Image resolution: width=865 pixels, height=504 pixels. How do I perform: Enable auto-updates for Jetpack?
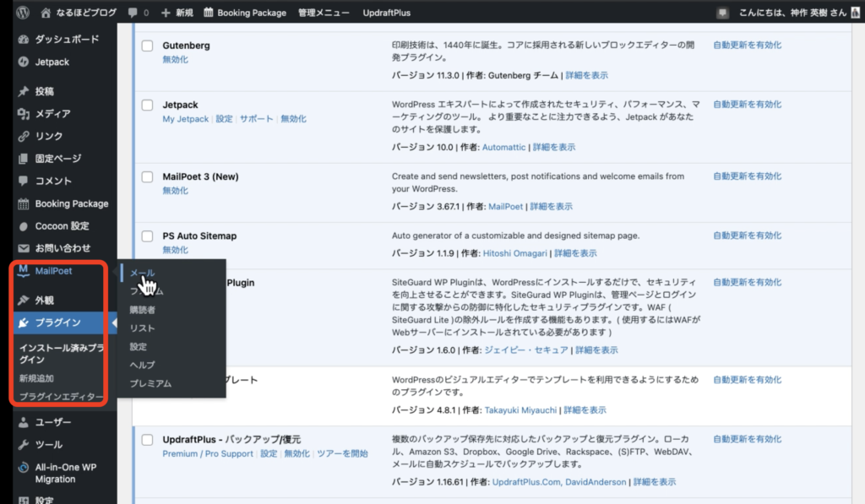[747, 104]
